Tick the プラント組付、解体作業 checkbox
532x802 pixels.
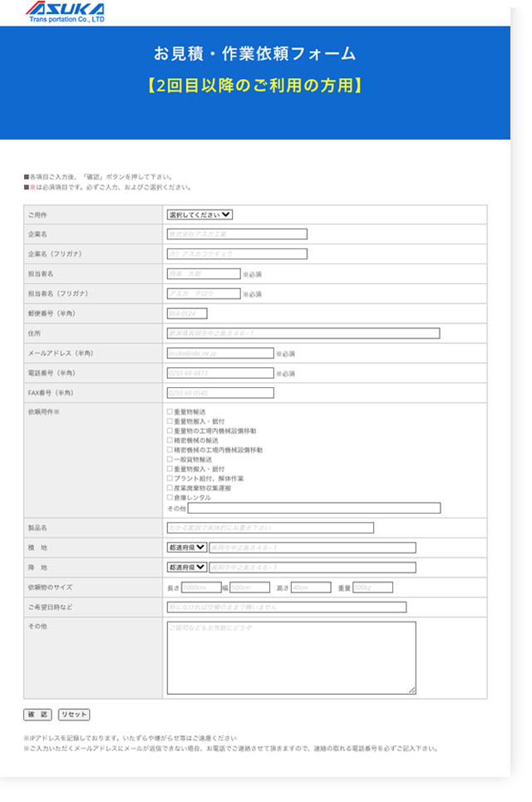click(170, 478)
